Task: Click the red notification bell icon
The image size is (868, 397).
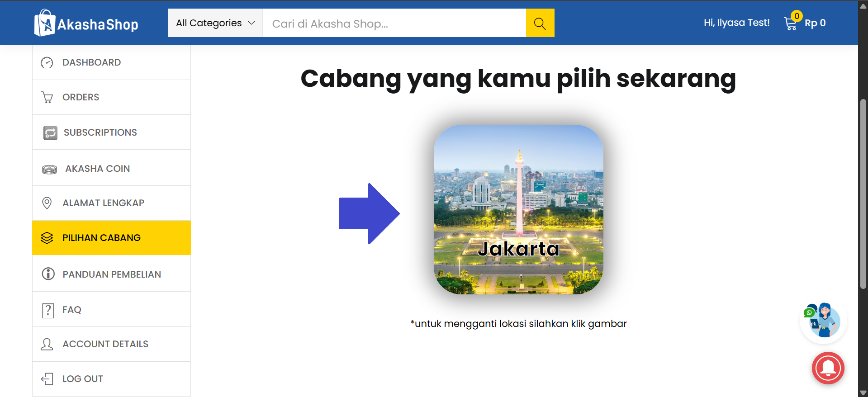Action: tap(828, 368)
